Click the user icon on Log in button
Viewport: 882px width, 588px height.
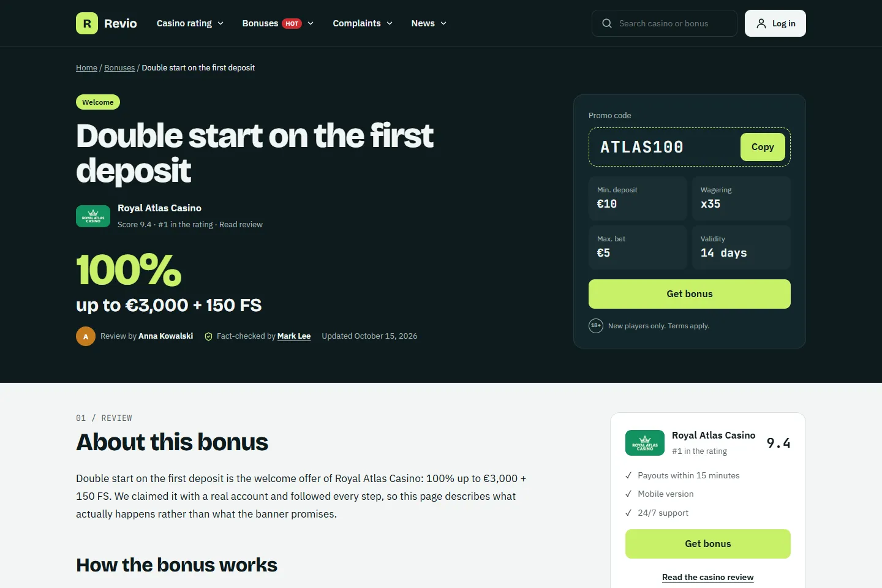pyautogui.click(x=761, y=23)
